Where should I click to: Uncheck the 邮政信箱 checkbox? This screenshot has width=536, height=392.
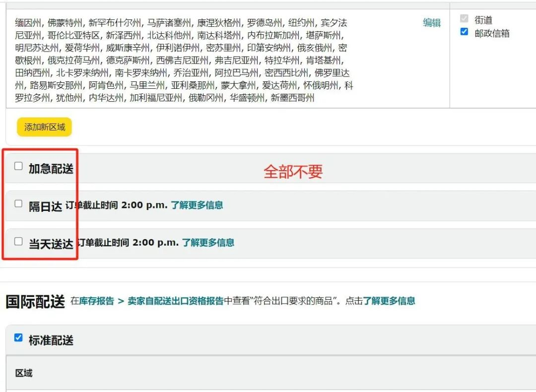464,31
